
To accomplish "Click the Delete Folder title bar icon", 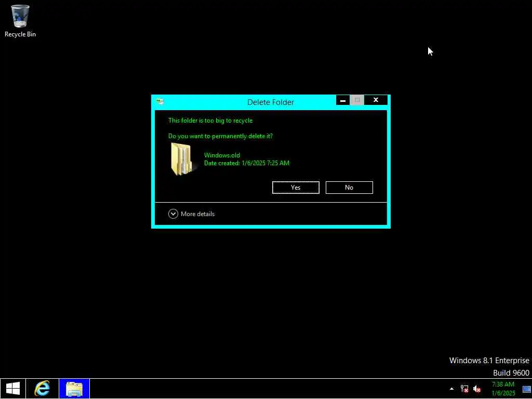I will pos(160,101).
